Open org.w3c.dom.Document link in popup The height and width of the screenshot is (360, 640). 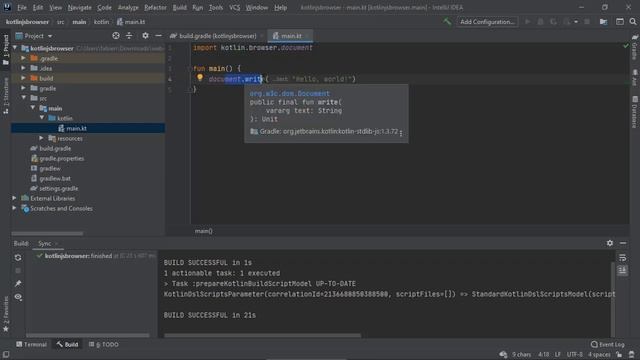click(290, 93)
